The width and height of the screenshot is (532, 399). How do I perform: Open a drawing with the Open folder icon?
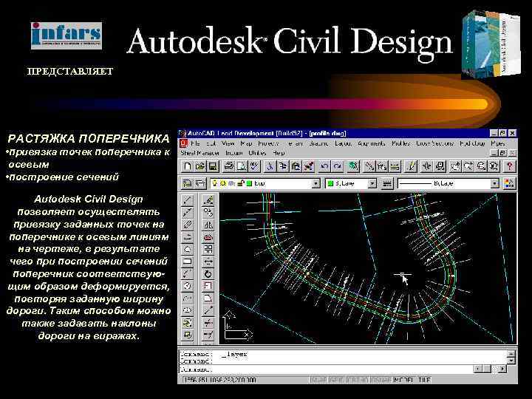pos(200,166)
